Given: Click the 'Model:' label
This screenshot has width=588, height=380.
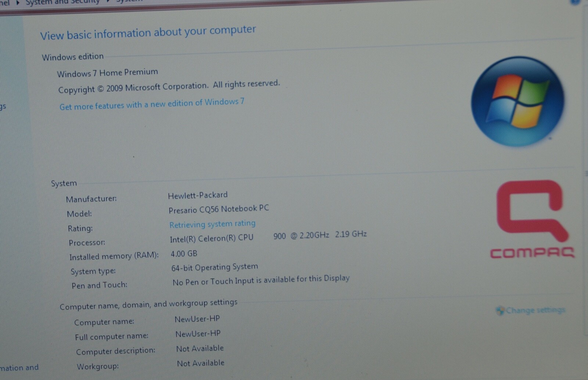Looking at the screenshot, I should click(79, 214).
